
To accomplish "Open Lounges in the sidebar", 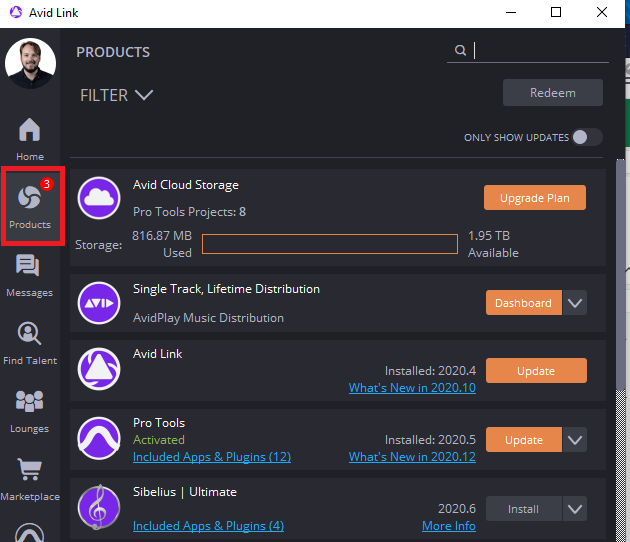I will click(29, 411).
